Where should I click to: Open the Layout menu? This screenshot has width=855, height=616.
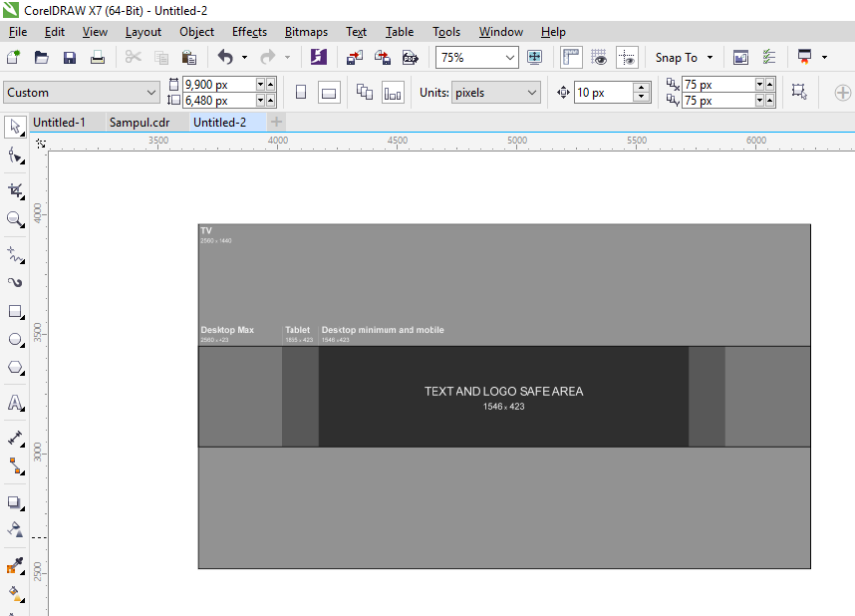tap(143, 32)
